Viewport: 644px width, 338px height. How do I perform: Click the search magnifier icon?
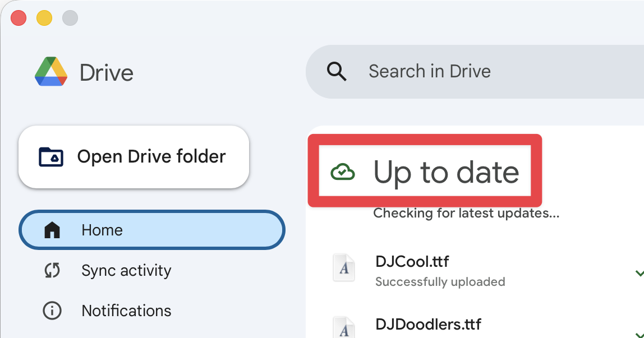click(x=337, y=72)
